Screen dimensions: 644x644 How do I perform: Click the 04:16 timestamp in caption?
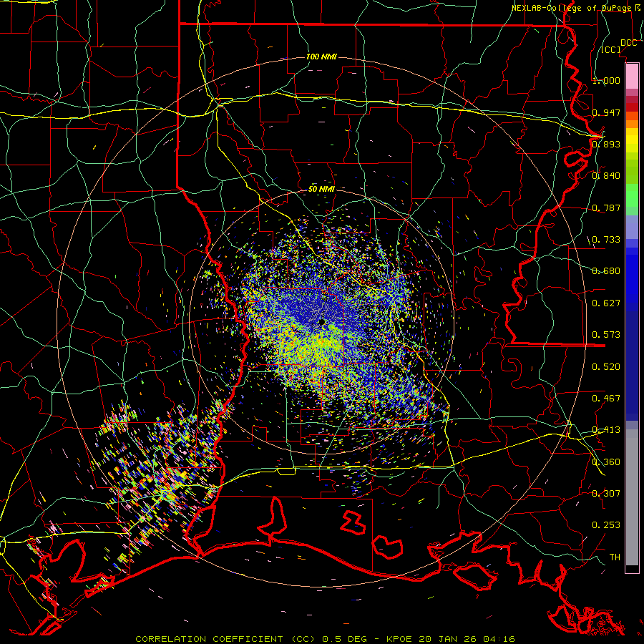pyautogui.click(x=499, y=639)
